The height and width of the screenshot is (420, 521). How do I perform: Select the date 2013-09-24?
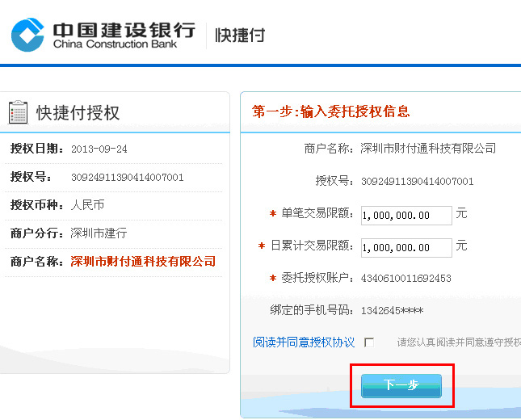tap(99, 149)
